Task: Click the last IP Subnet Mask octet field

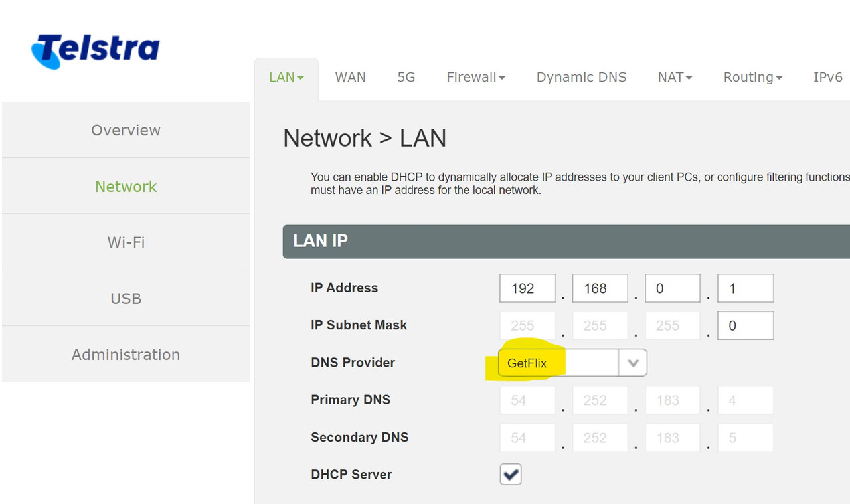Action: coord(745,325)
